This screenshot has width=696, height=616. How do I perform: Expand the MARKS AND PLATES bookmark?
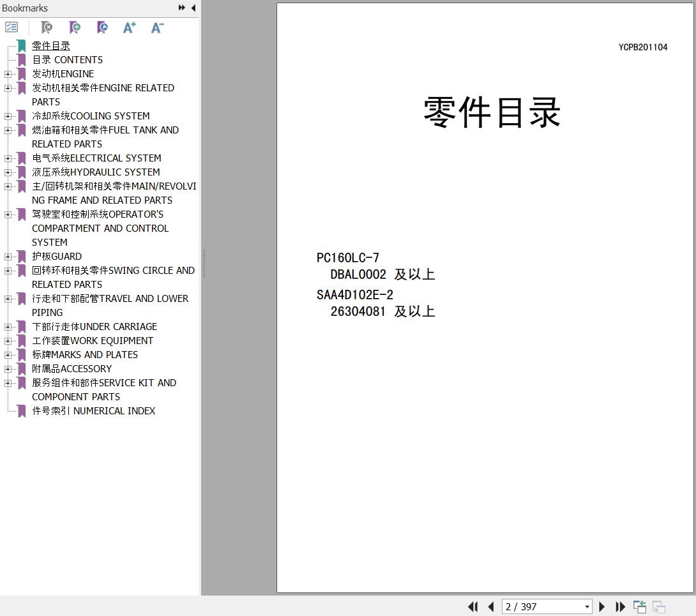(8, 355)
